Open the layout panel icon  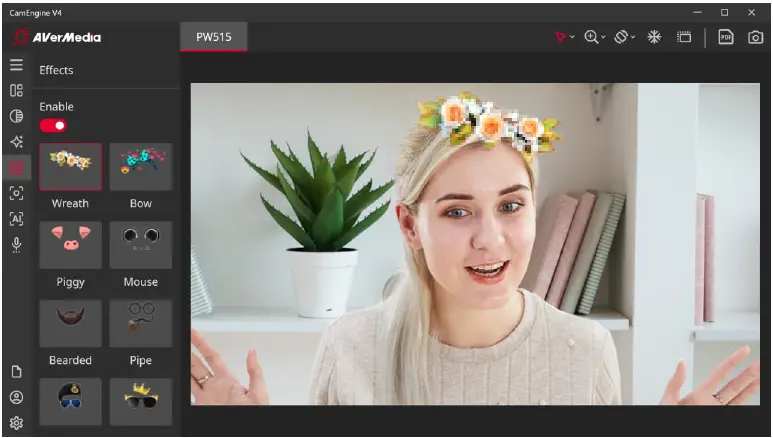click(16, 90)
